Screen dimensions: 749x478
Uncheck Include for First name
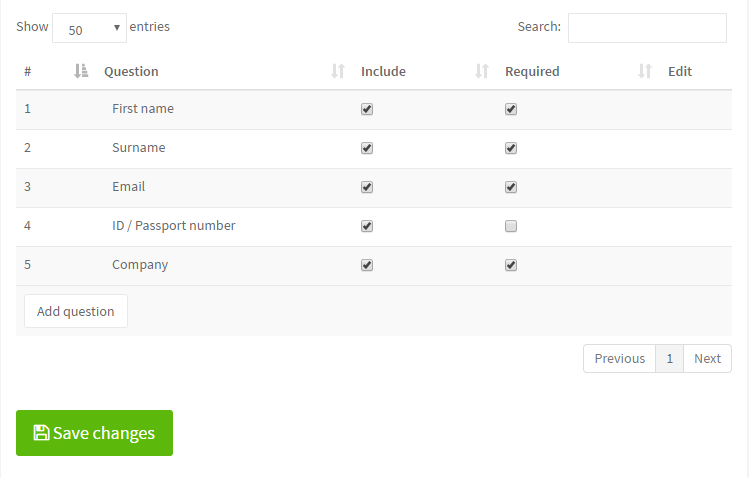[367, 109]
